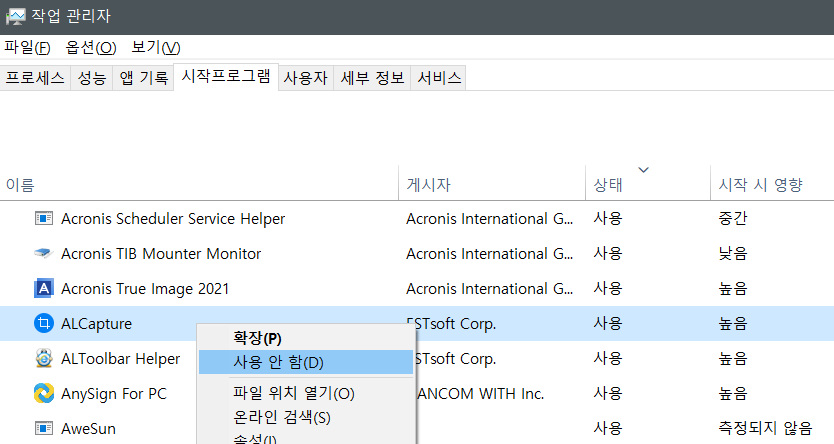Screen dimensions: 834x444
Task: Select the Acronis TIB Mounter Monitor name
Action: [161, 254]
